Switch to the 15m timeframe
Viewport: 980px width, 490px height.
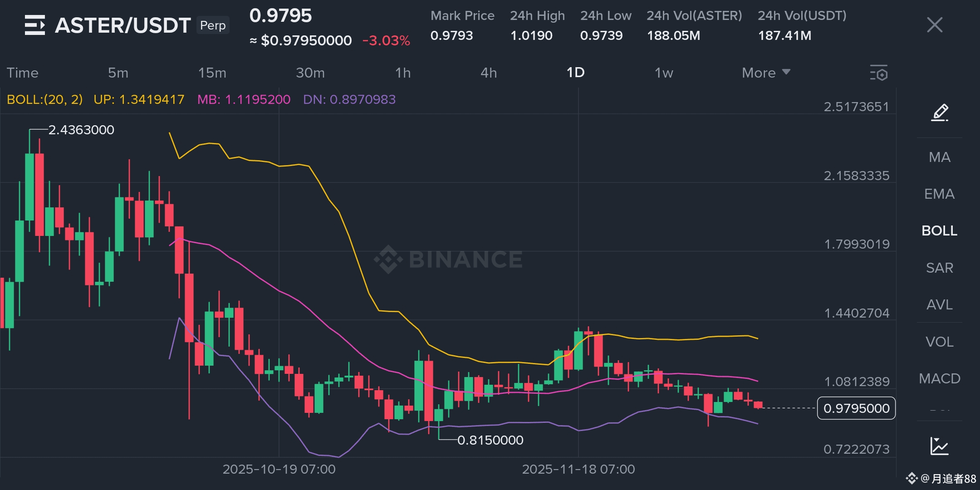pyautogui.click(x=212, y=73)
